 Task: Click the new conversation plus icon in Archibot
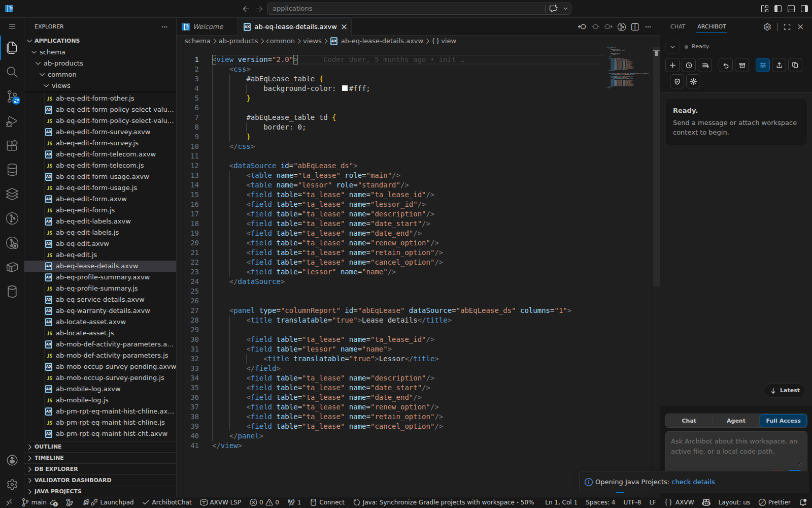[672, 65]
